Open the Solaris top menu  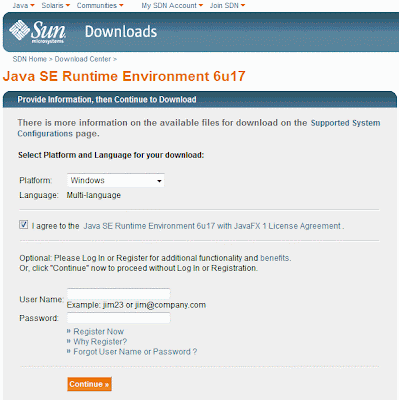pos(56,5)
